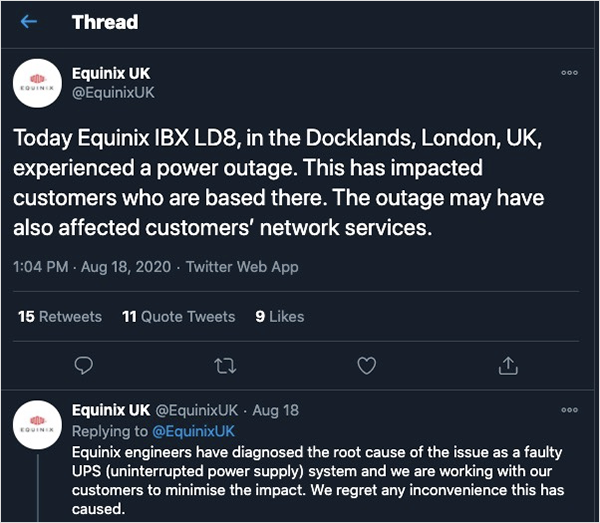The height and width of the screenshot is (523, 600).
Task: Go back using the arrow icon
Action: tap(29, 21)
